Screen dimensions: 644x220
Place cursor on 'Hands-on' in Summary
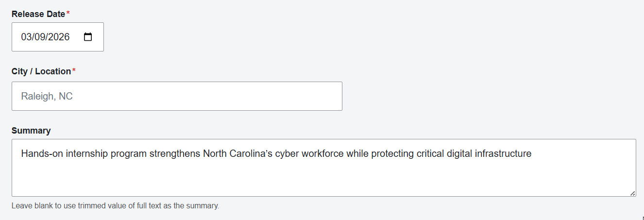(42, 154)
